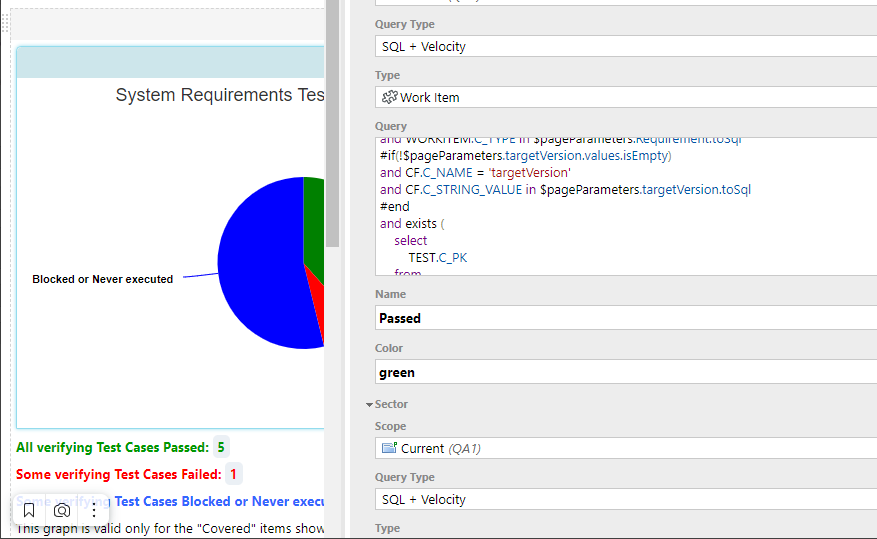This screenshot has height=539, width=877.
Task: Click the CF.C_STRING_VALUE query line
Action: 565,190
